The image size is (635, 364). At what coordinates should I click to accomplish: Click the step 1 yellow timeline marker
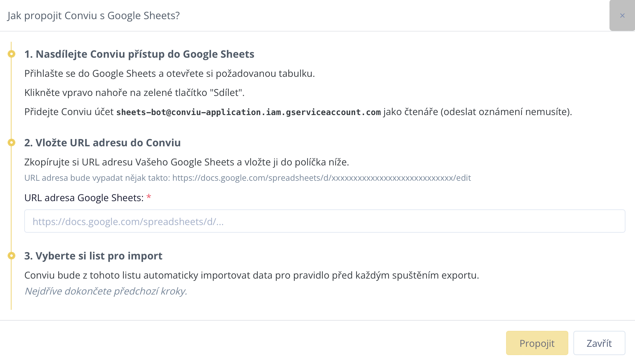pos(11,54)
